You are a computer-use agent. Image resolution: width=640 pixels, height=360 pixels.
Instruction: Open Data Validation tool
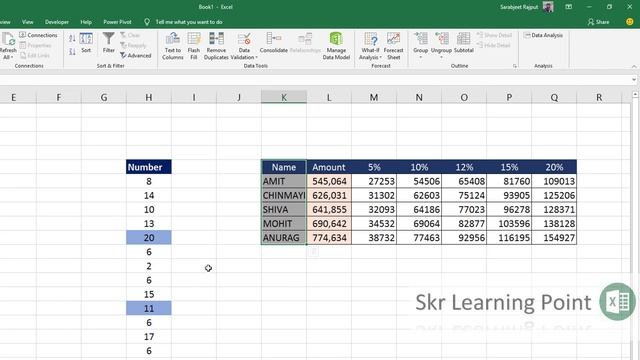244,46
